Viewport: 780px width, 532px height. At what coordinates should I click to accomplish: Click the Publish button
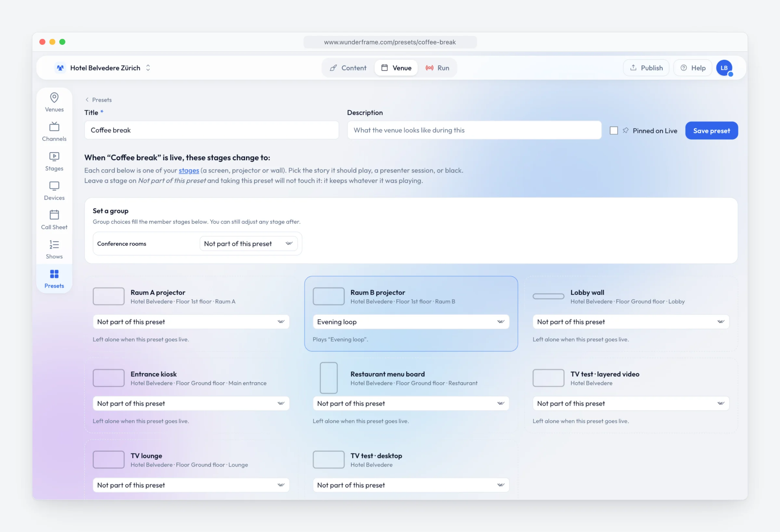[646, 68]
